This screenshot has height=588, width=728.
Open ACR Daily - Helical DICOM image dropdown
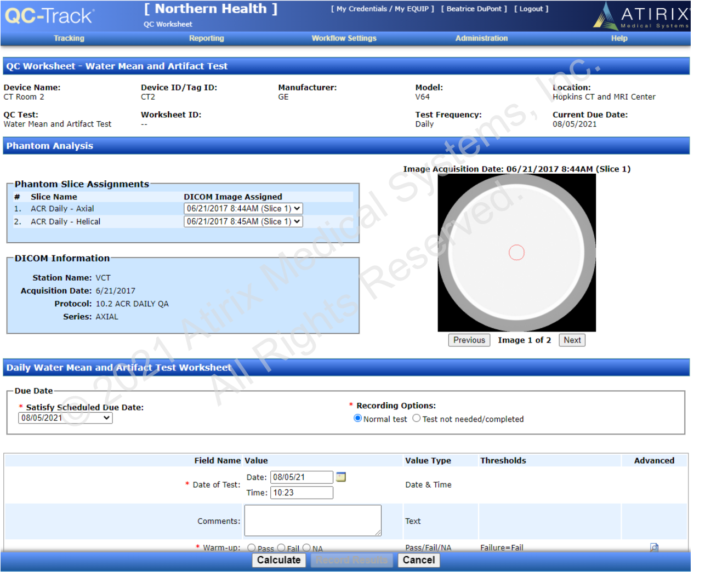[243, 222]
